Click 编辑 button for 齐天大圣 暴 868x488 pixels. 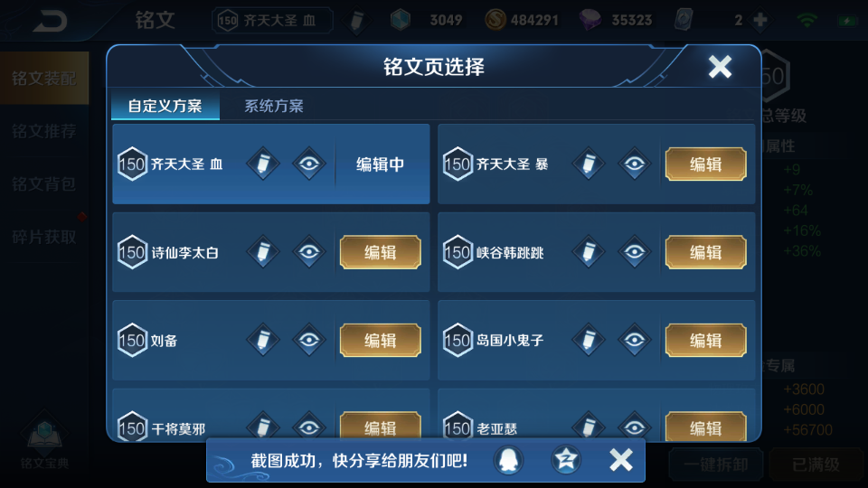(x=706, y=164)
